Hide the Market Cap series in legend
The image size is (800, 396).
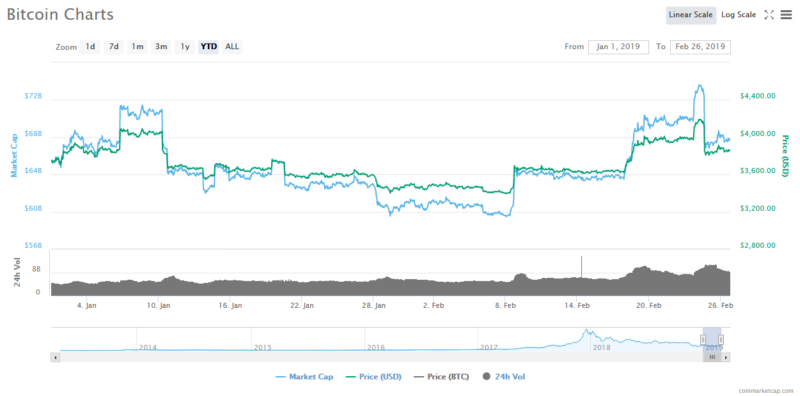click(x=305, y=377)
